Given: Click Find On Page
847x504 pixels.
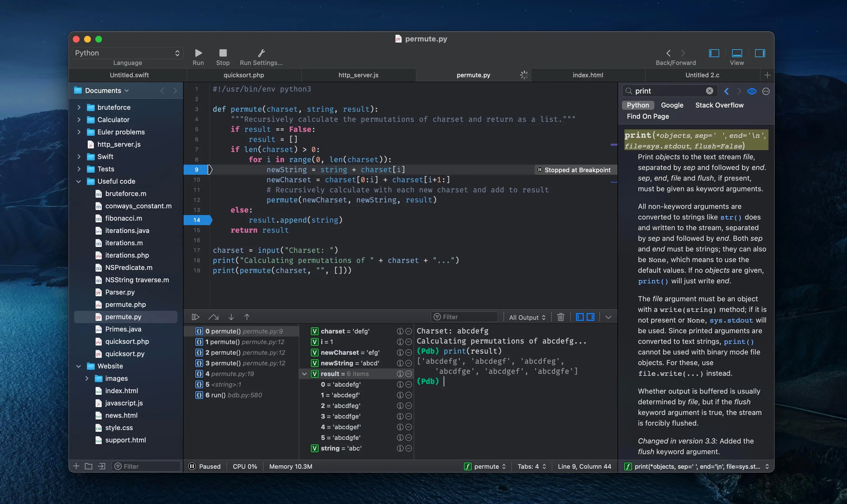Looking at the screenshot, I should (647, 116).
